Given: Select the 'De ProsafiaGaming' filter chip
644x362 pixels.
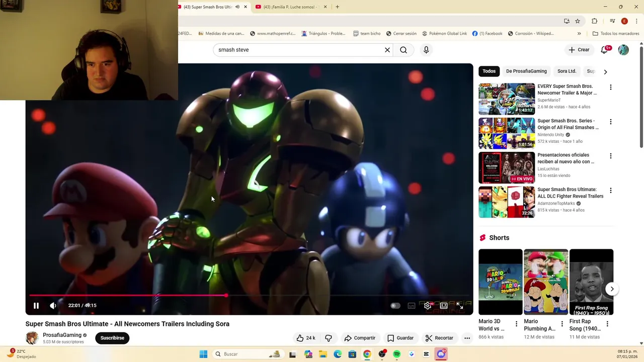Looking at the screenshot, I should point(526,71).
